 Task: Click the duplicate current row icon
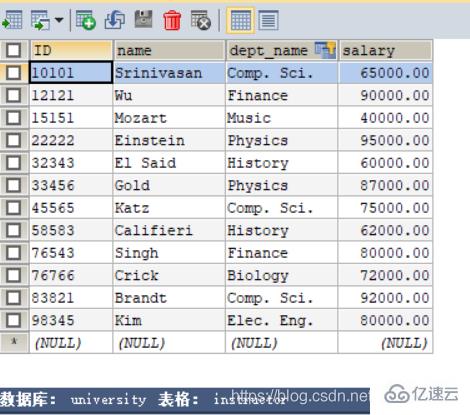[x=115, y=20]
